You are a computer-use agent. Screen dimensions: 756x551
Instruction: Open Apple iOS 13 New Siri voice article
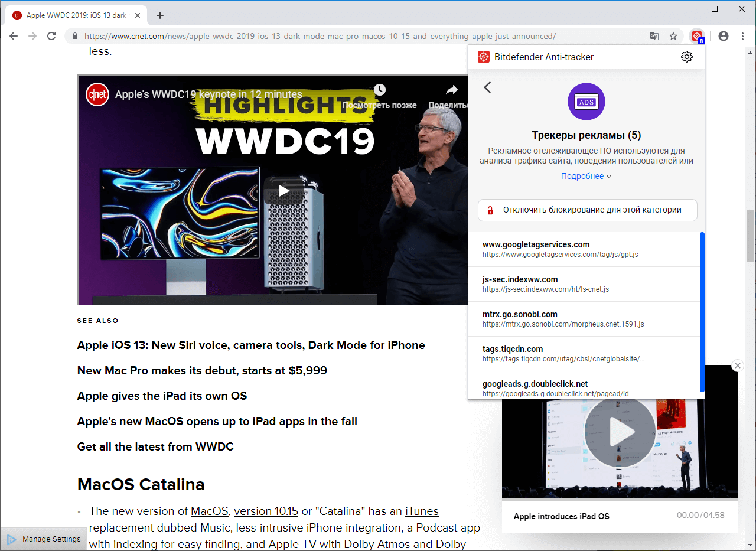coord(251,345)
